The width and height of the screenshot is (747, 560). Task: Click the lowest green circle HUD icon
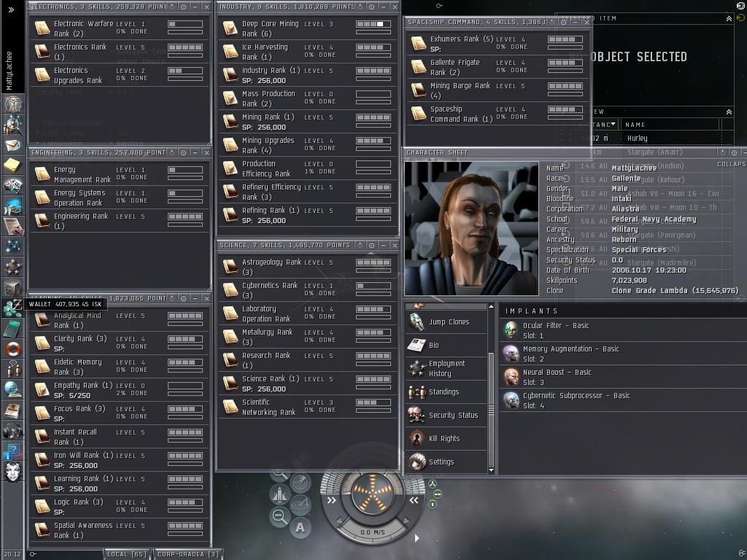[x=433, y=505]
